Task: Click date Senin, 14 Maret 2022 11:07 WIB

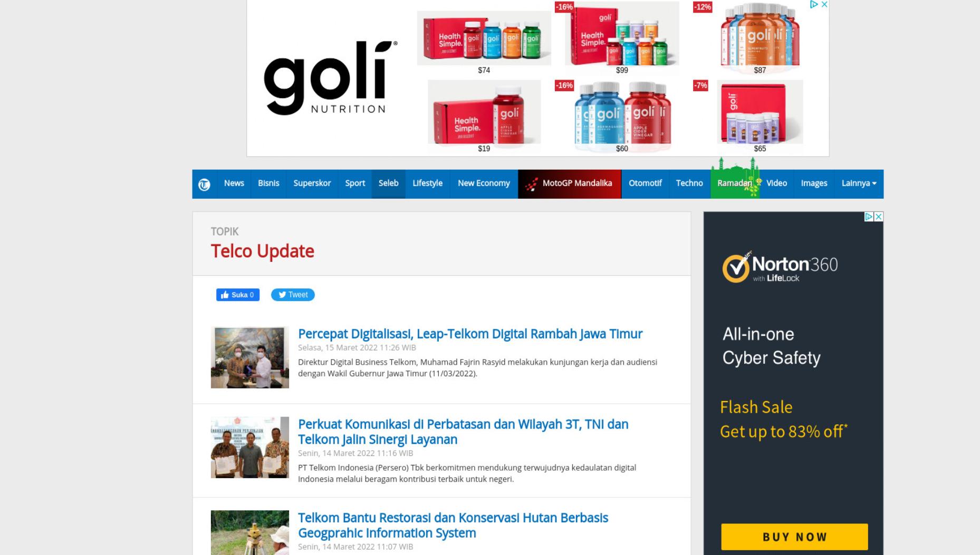Action: (x=356, y=547)
